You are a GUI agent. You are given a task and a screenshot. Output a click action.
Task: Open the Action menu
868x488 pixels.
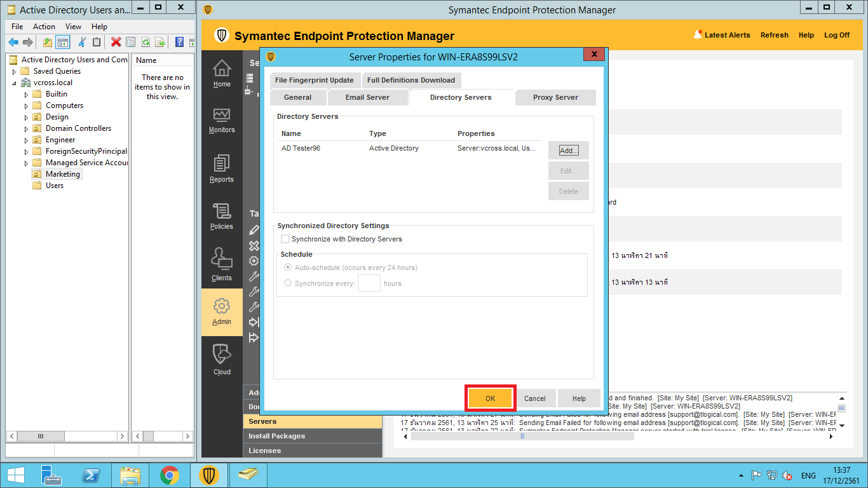(x=44, y=27)
